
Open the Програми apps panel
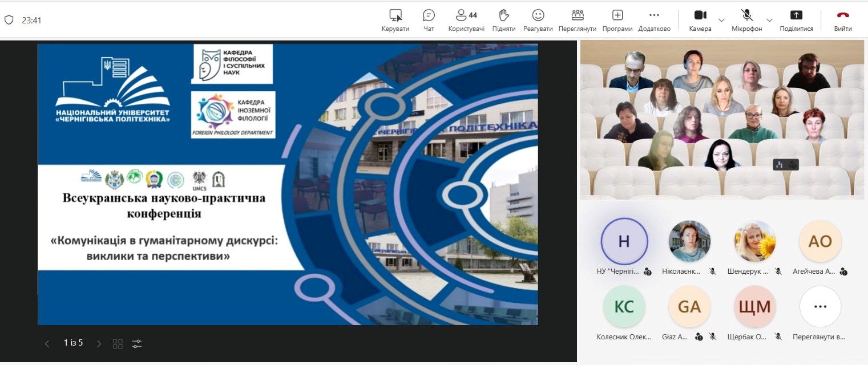[x=617, y=20]
